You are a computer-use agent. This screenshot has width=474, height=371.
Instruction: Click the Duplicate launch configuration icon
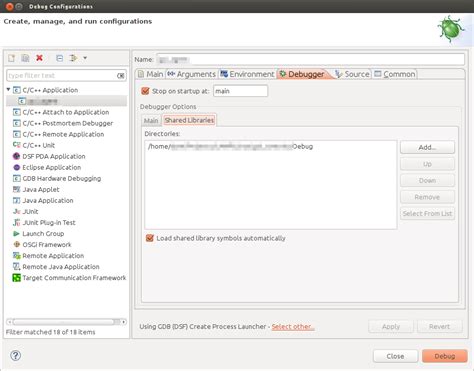coord(25,58)
